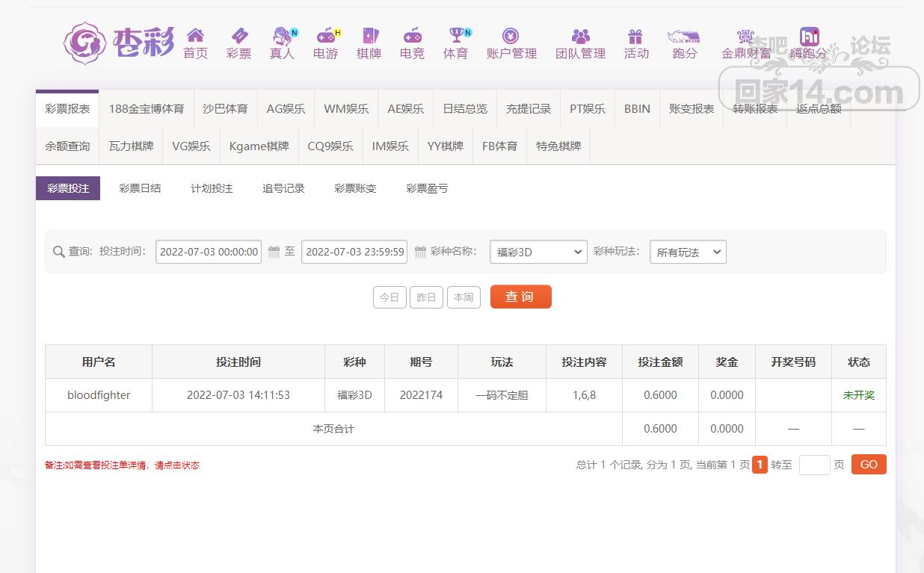Click 期号 cell 2022174

(421, 395)
